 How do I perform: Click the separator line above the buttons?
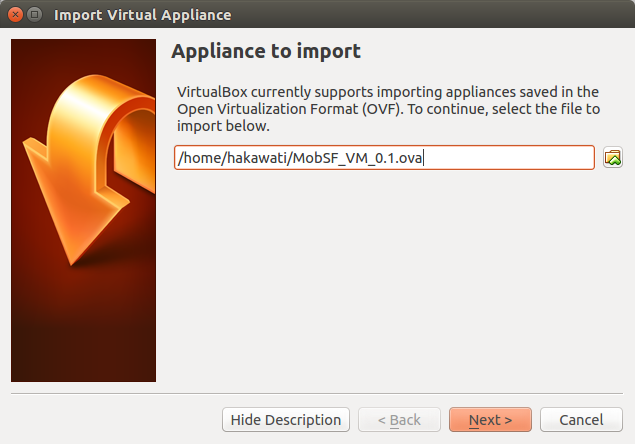point(317,393)
